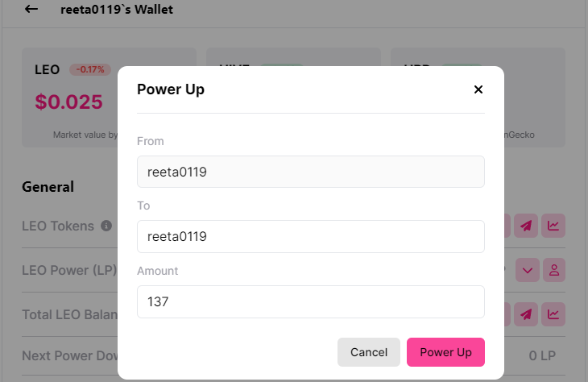This screenshot has height=382, width=588.
Task: Focus the To recipient input field
Action: coord(310,236)
